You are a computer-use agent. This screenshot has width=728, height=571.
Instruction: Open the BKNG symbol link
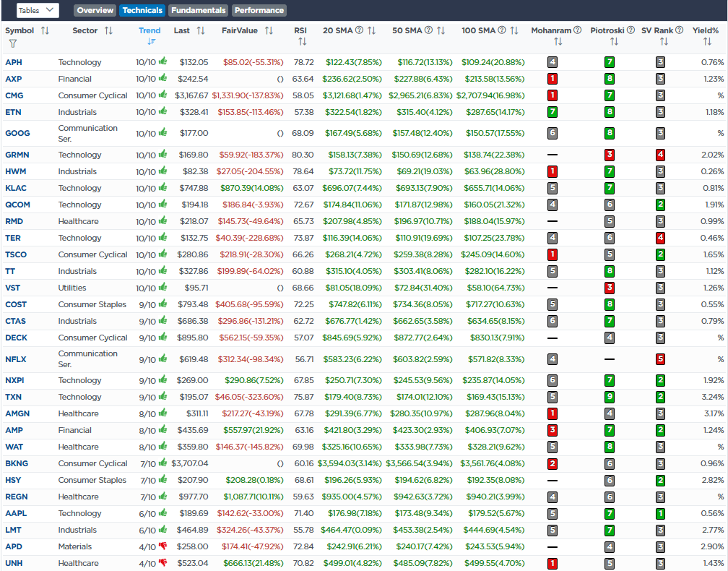point(17,464)
